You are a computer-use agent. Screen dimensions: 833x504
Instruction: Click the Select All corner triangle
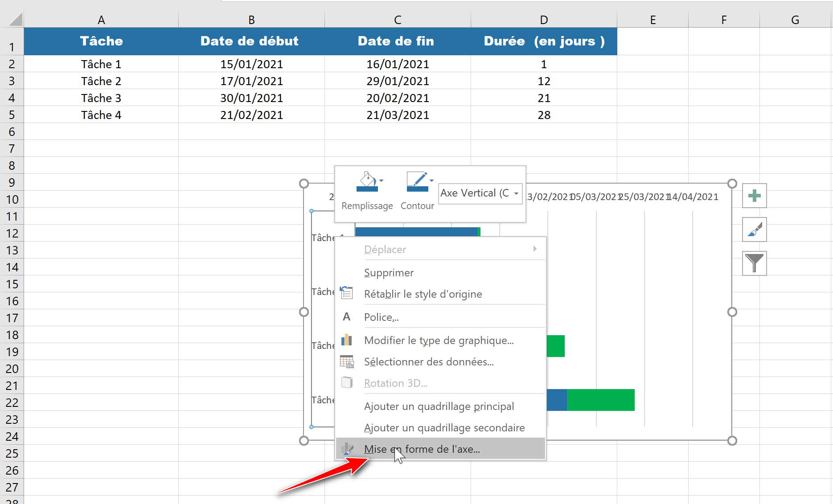click(x=16, y=20)
